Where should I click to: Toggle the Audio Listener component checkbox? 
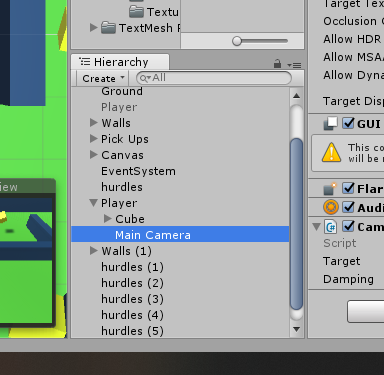[348, 207]
